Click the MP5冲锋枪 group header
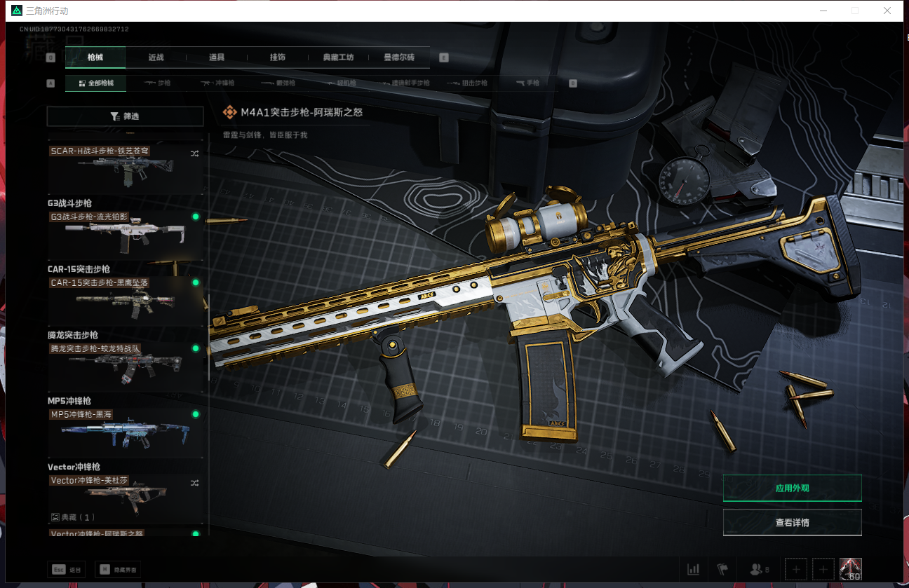This screenshot has height=588, width=909. click(69, 401)
